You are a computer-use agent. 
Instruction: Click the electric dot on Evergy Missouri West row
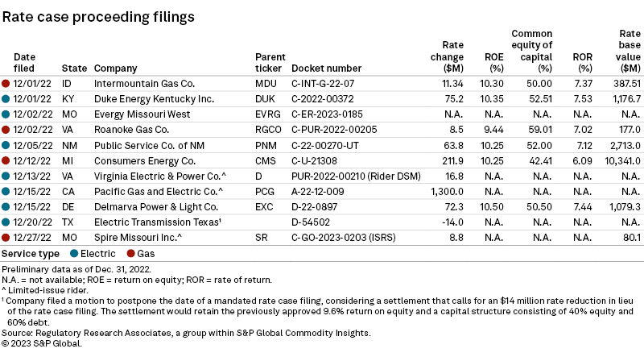[6, 114]
